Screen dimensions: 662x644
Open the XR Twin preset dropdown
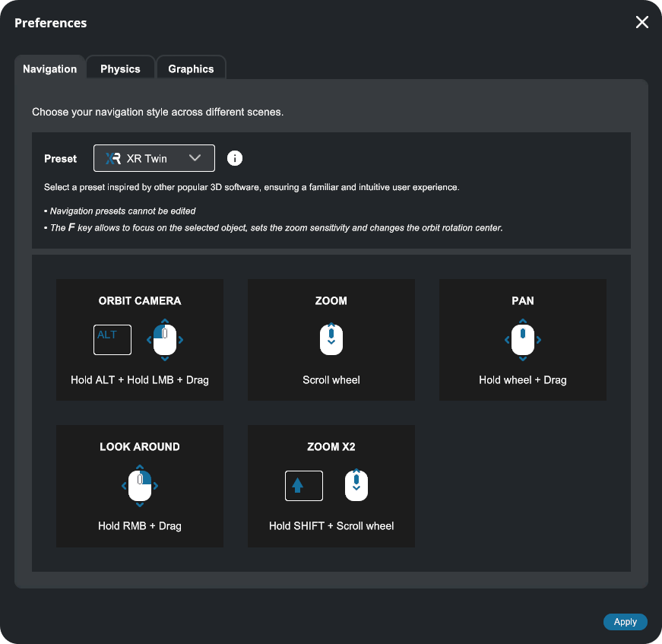154,158
